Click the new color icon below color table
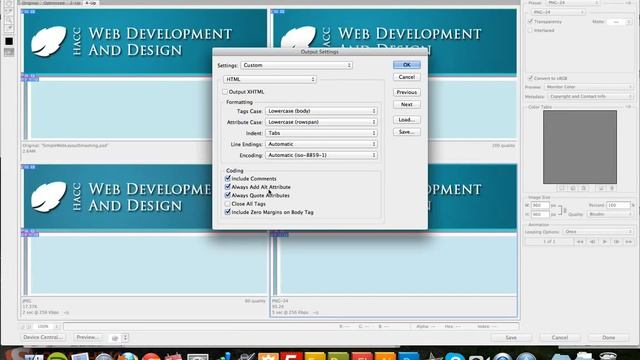Viewport: 640px width, 360px height. [x=601, y=188]
